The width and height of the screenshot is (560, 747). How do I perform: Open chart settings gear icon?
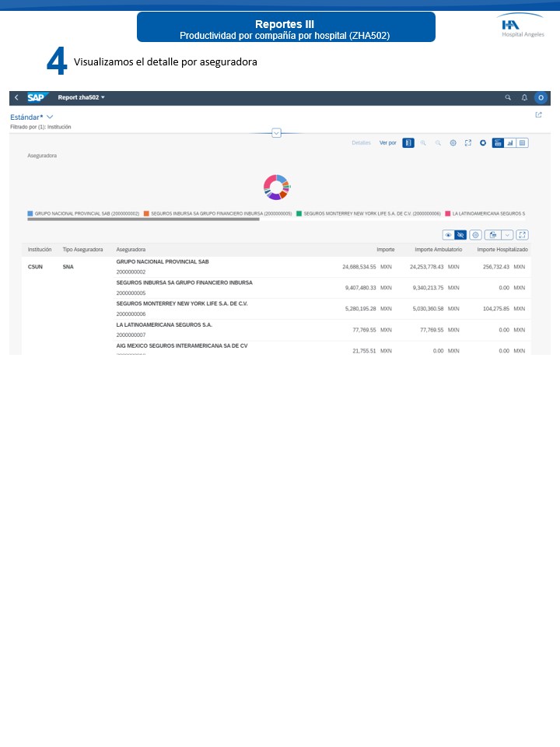[453, 143]
